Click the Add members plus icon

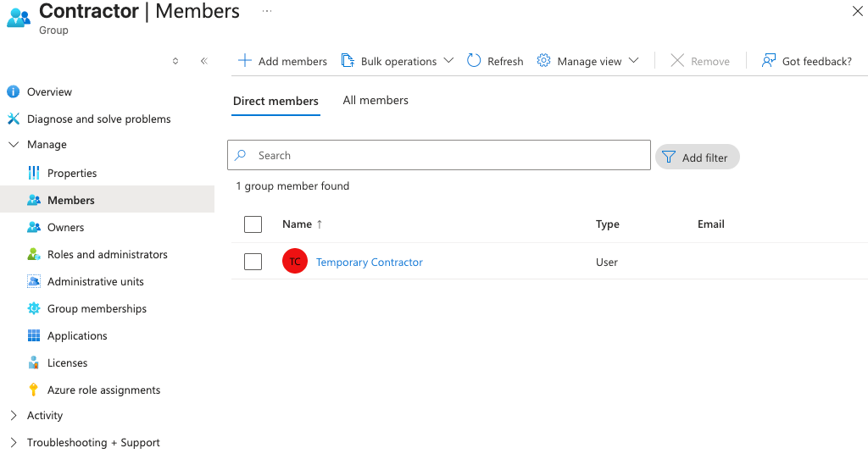(x=245, y=61)
